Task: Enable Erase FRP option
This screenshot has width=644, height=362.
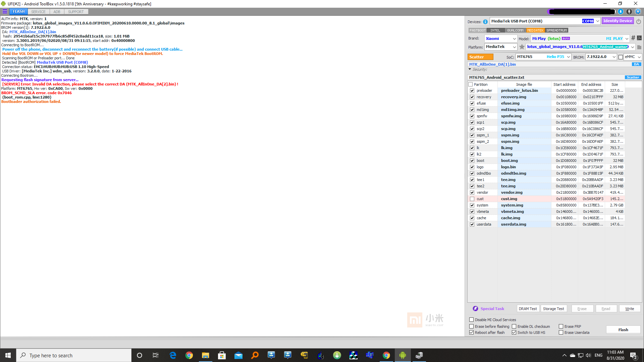Action: click(x=561, y=326)
